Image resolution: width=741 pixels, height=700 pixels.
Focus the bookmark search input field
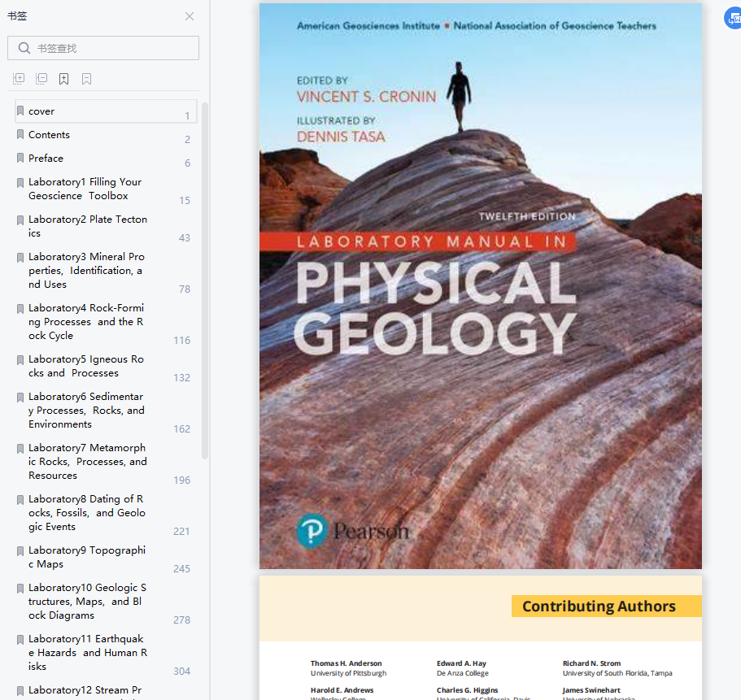pos(103,48)
